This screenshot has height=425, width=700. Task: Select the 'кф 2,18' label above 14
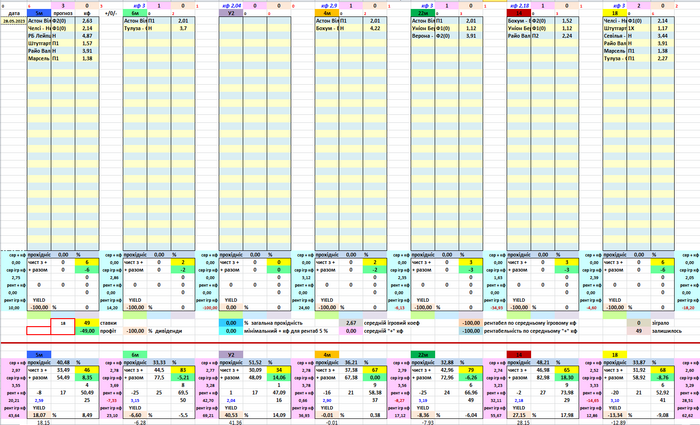520,6
